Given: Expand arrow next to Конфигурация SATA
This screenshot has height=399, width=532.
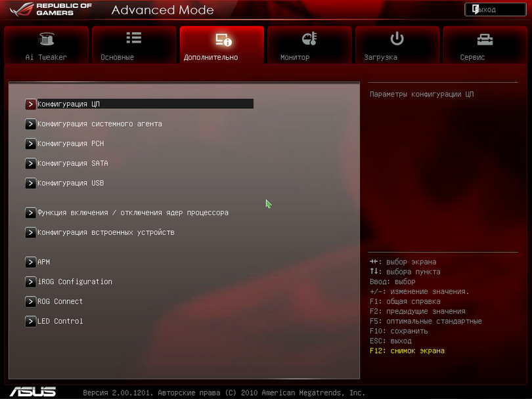Looking at the screenshot, I should tap(30, 163).
